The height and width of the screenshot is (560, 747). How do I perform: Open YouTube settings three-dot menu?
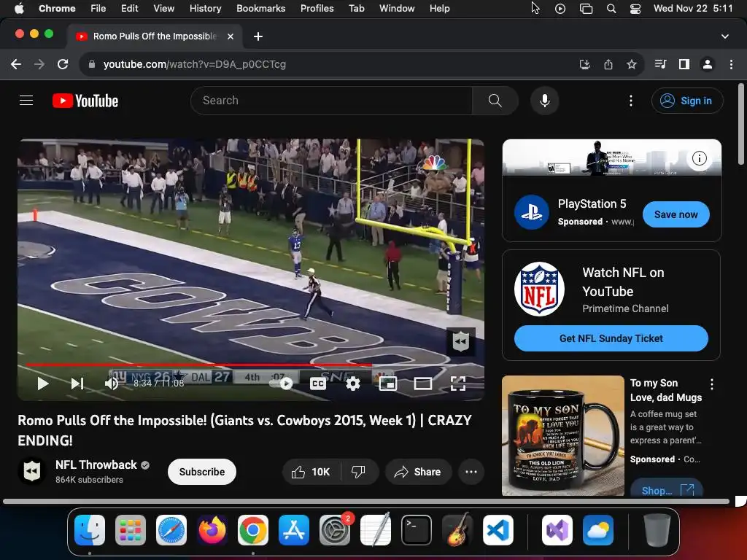coord(631,101)
